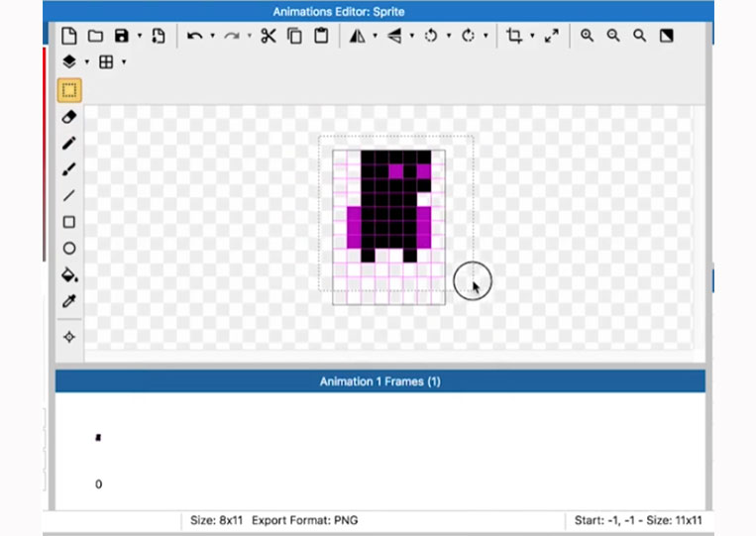The width and height of the screenshot is (756, 536).
Task: Select the Paint Bucket fill tool
Action: pyautogui.click(x=69, y=274)
